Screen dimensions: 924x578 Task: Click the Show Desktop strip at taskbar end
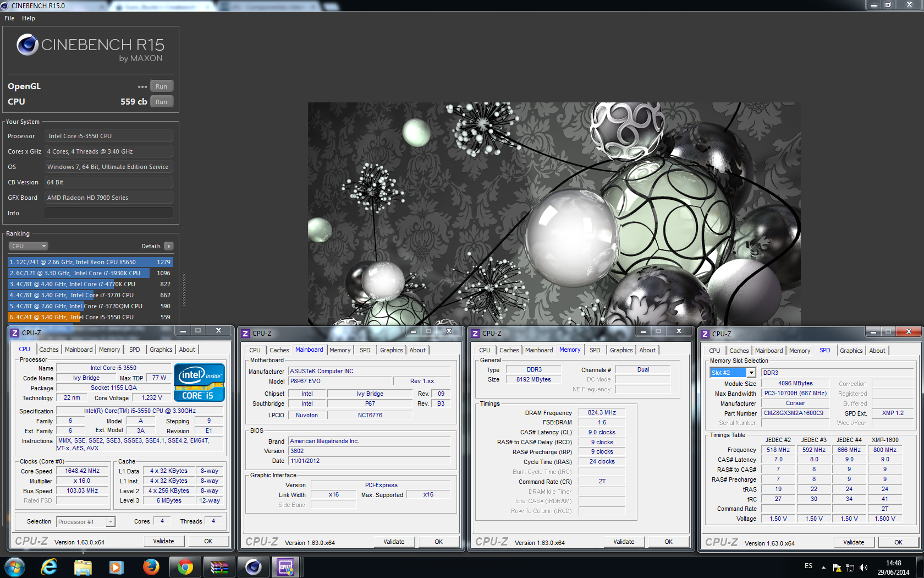[920, 567]
